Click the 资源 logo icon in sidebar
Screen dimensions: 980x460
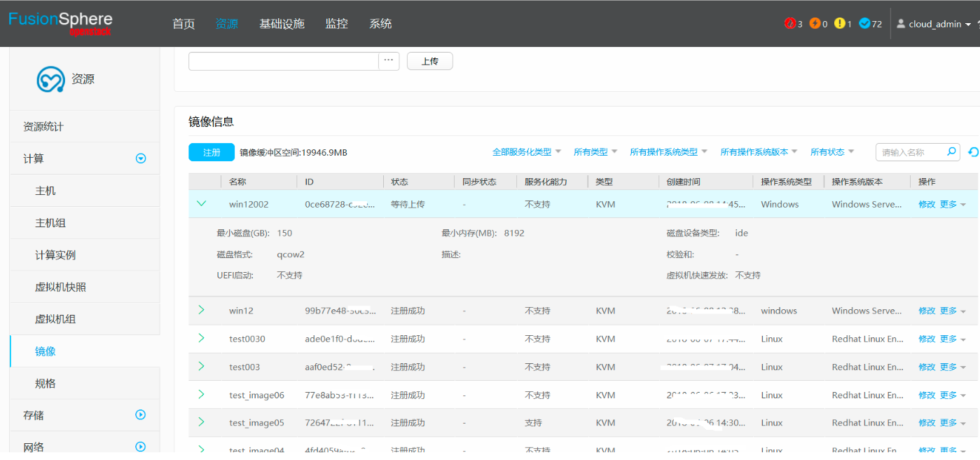click(x=50, y=79)
